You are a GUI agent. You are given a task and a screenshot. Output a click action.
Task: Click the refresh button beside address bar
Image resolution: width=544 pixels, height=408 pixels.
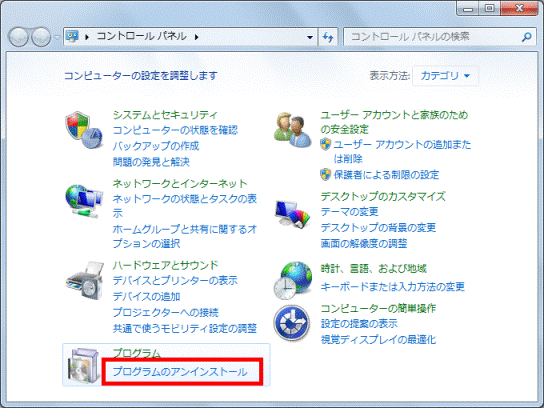pyautogui.click(x=328, y=36)
